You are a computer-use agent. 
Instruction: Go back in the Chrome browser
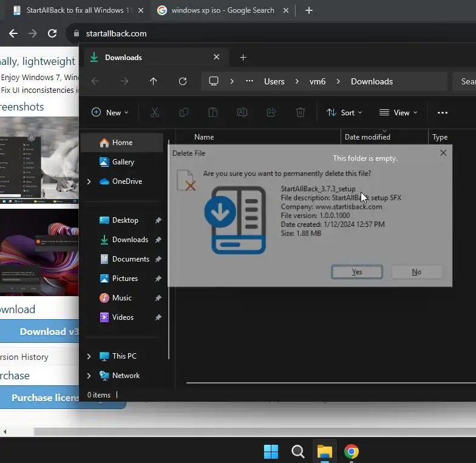pyautogui.click(x=13, y=33)
